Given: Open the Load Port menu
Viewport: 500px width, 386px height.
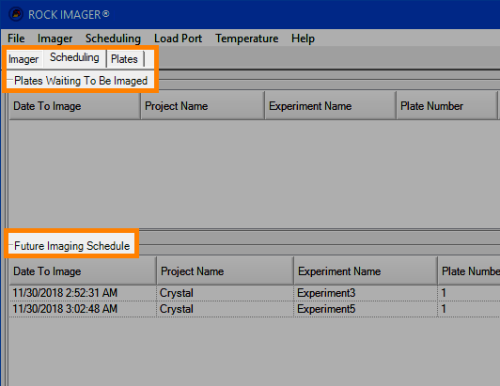Looking at the screenshot, I should coord(178,38).
